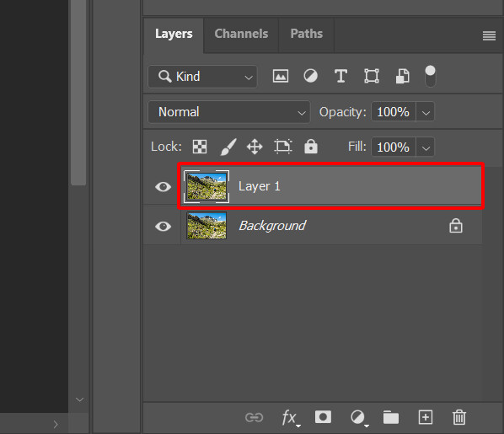Lock transparent pixels checkerboard icon
Image resolution: width=504 pixels, height=434 pixels.
(x=200, y=147)
